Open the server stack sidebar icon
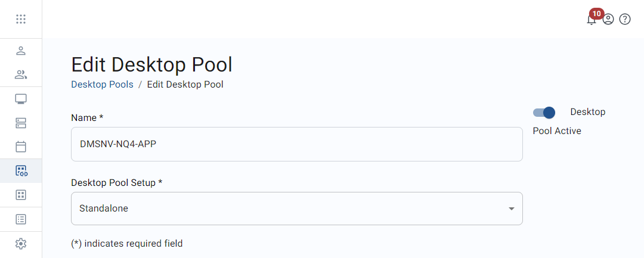644x258 pixels. [21, 123]
